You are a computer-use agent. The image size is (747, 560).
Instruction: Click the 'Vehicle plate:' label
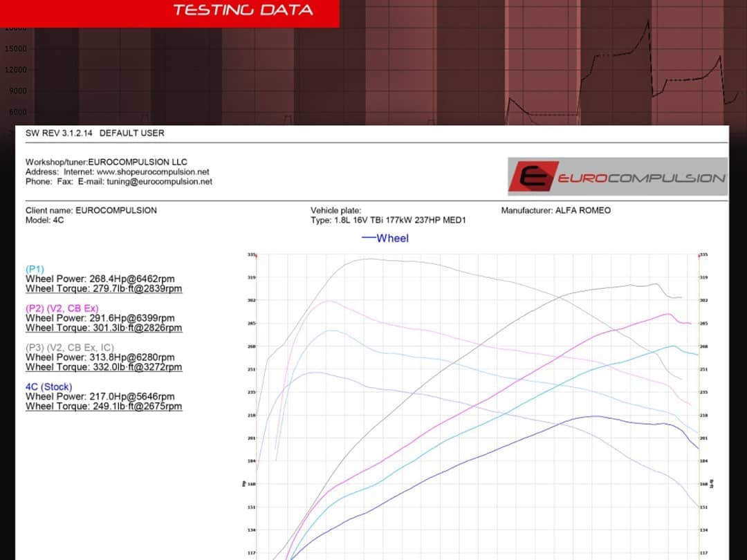coord(336,210)
